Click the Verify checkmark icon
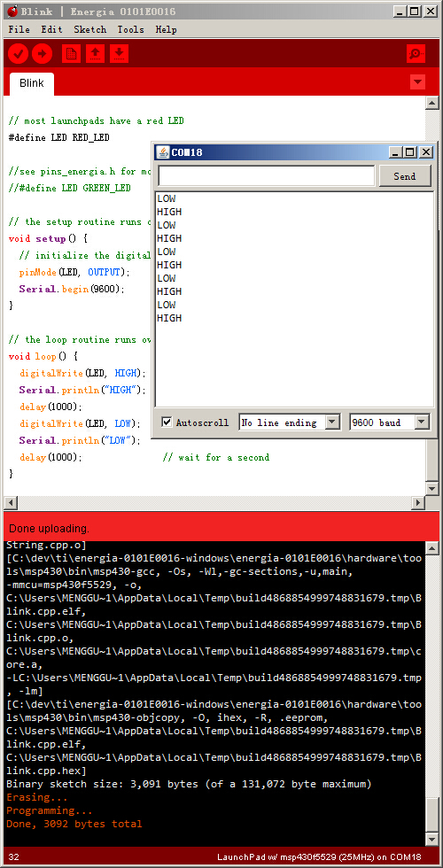Viewport: 443px width, 868px height. [19, 54]
